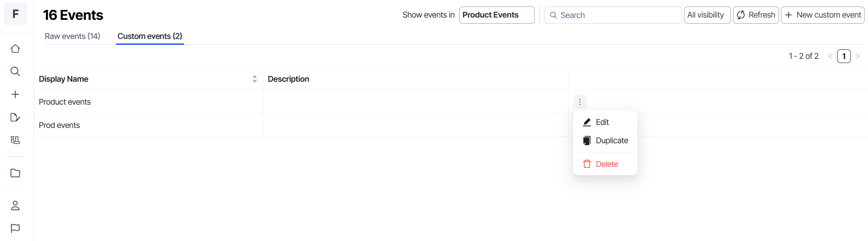Go to Home via sidebar house icon
The width and height of the screenshot is (868, 241).
pyautogui.click(x=15, y=49)
